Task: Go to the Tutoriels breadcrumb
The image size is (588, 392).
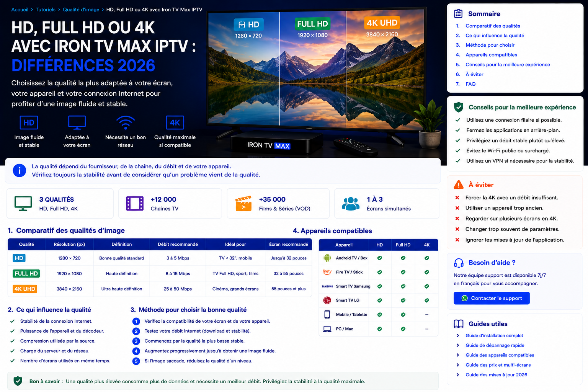Action: pos(46,10)
